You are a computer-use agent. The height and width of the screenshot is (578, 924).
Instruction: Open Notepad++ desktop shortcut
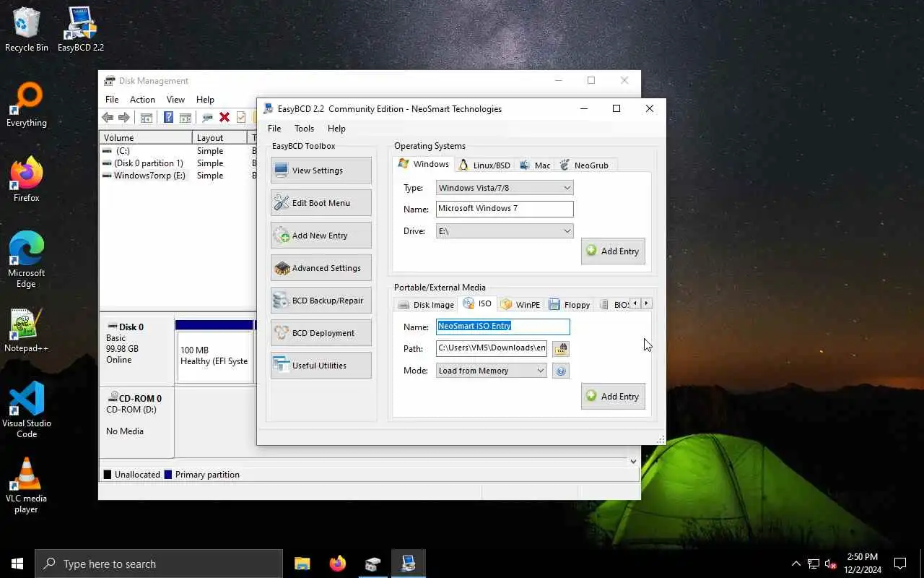click(27, 330)
